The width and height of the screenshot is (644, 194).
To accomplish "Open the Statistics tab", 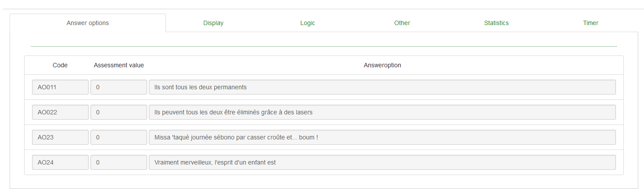I will [x=496, y=23].
